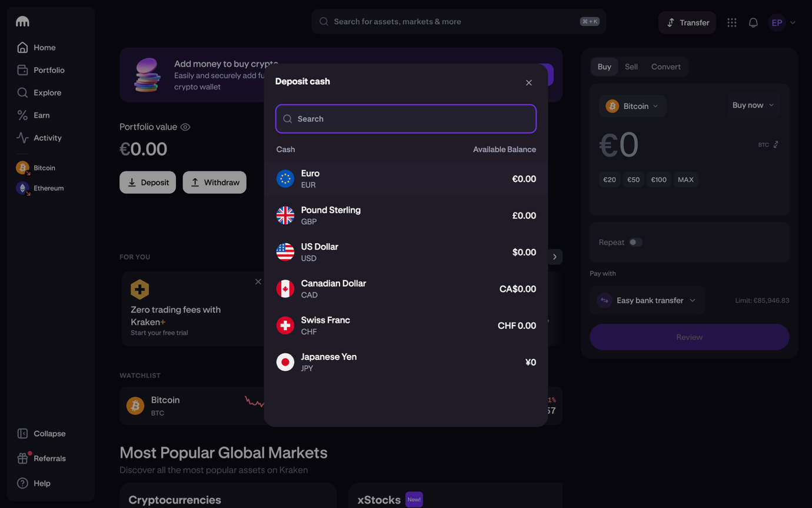Click the Pound Sterling UK flag icon

[285, 215]
